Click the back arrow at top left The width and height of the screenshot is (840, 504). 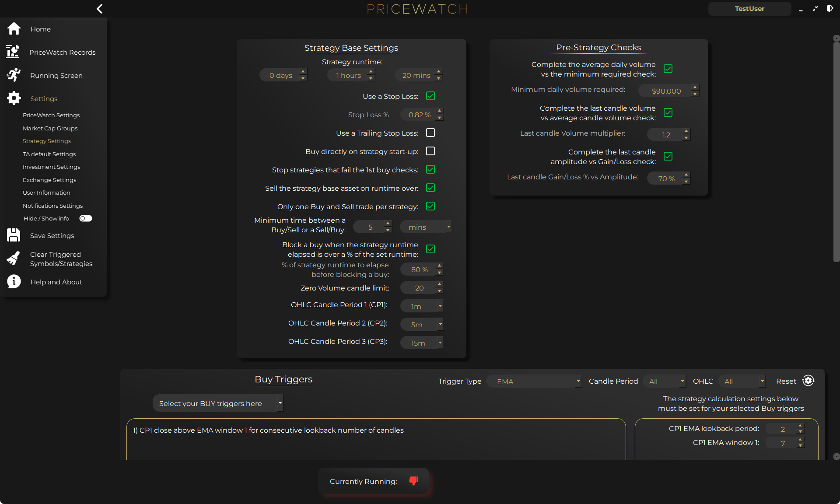click(x=99, y=9)
